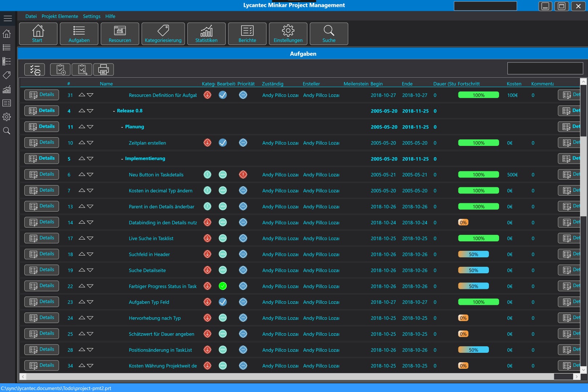Image resolution: width=588 pixels, height=392 pixels.
Task: Open reports from the left sidebar icon
Action: click(7, 103)
